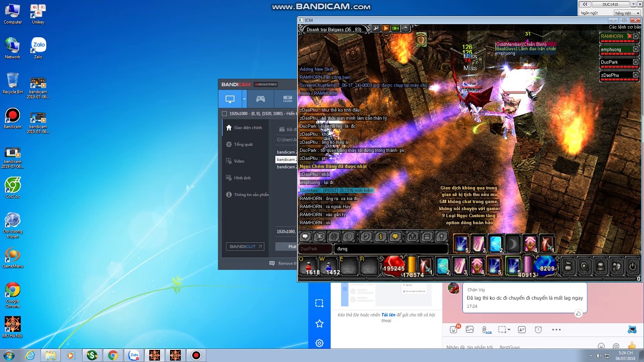Click the dollar trade chat icon
Viewport: 644px width, 362px height.
381,236
